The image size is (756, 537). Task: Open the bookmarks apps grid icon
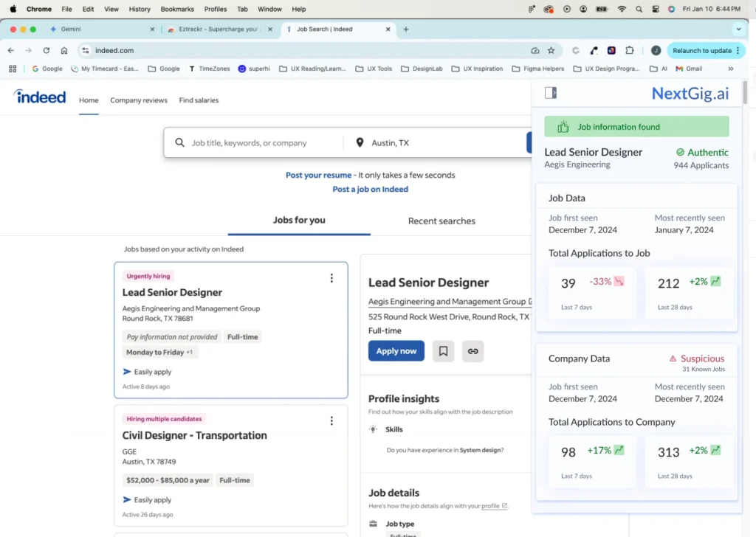[x=13, y=69]
